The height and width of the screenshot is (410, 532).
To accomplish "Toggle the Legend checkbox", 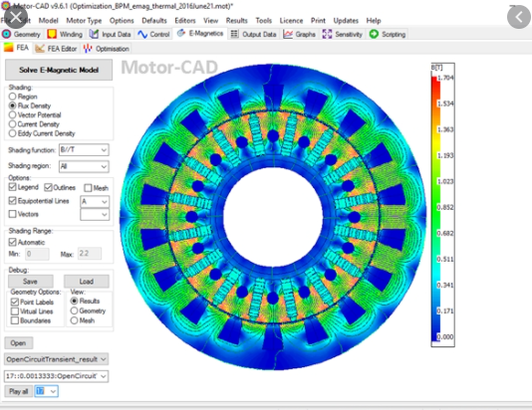I will point(13,187).
